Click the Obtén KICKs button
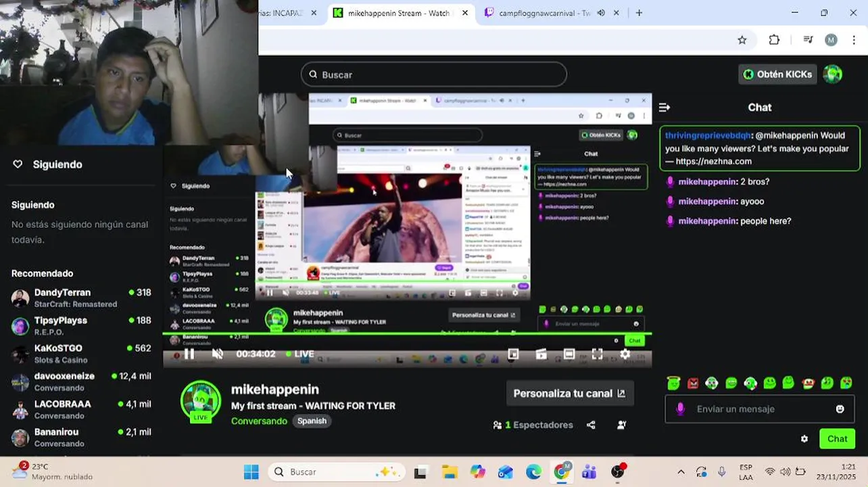Viewport: 868px width, 487px height. click(x=777, y=74)
